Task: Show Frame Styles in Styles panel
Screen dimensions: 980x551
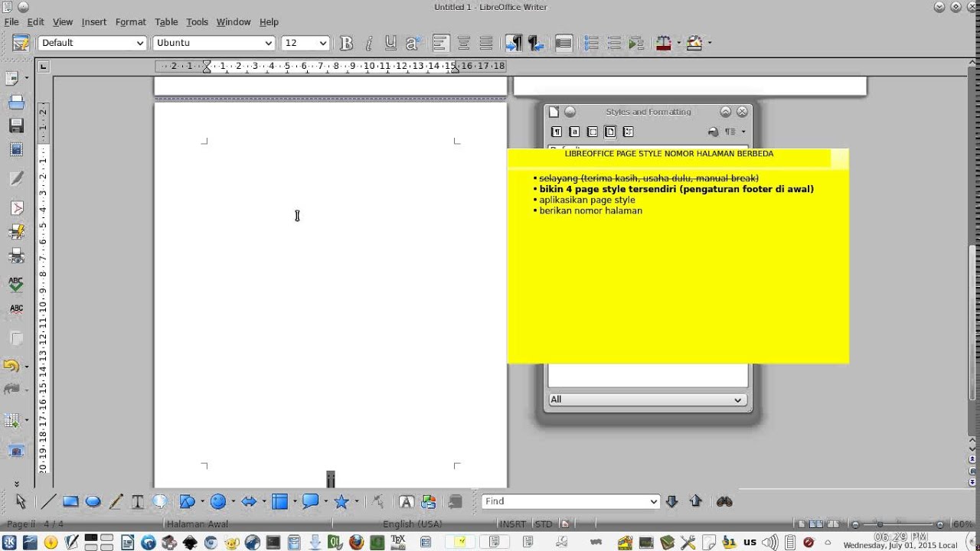Action: pos(592,132)
